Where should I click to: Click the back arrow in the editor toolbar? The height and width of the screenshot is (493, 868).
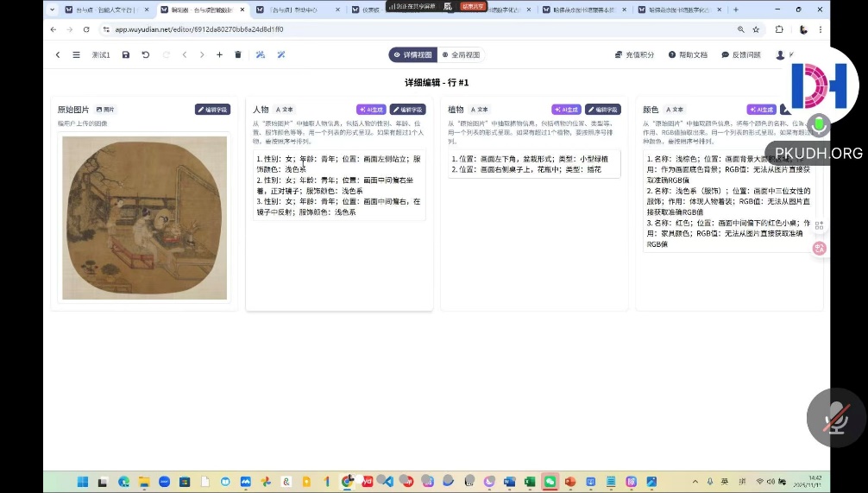click(58, 54)
